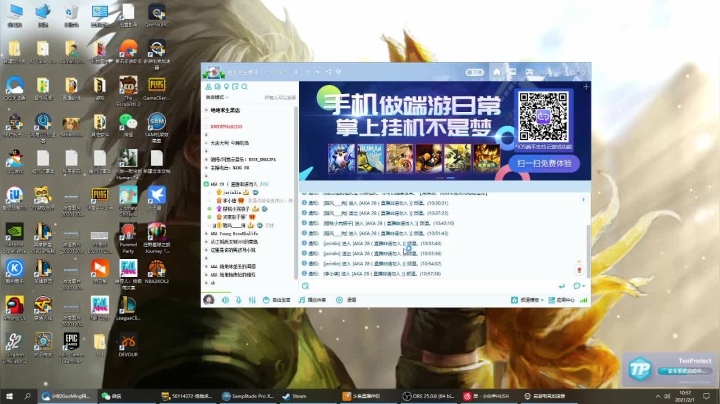Screen dimensions: 720x404
Task: Open the Windows Start button
Action: coord(9,396)
